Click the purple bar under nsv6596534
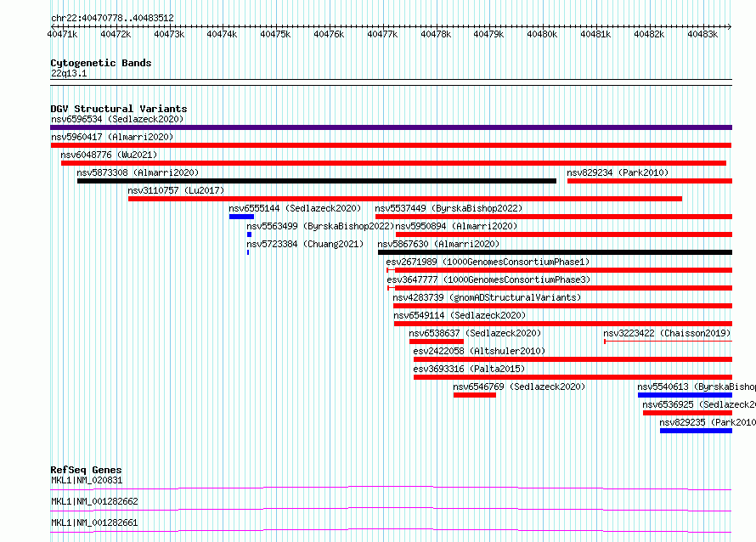756x542 pixels. (x=391, y=127)
